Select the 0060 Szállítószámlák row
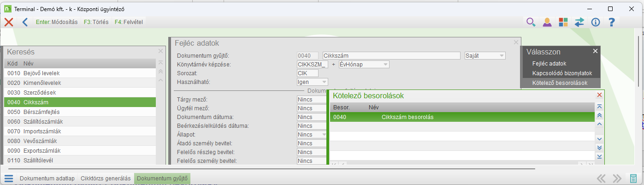The height and width of the screenshot is (185, 644). pyautogui.click(x=80, y=122)
